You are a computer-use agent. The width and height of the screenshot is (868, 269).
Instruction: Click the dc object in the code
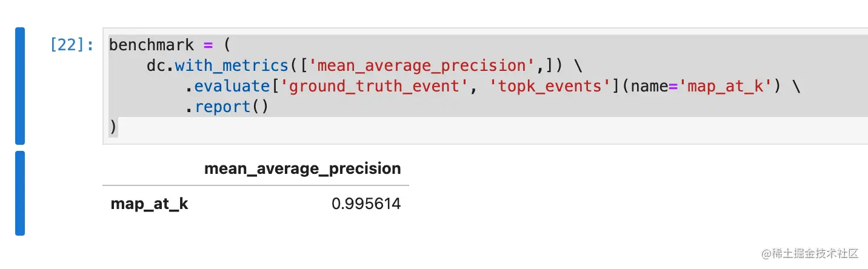[x=156, y=65]
